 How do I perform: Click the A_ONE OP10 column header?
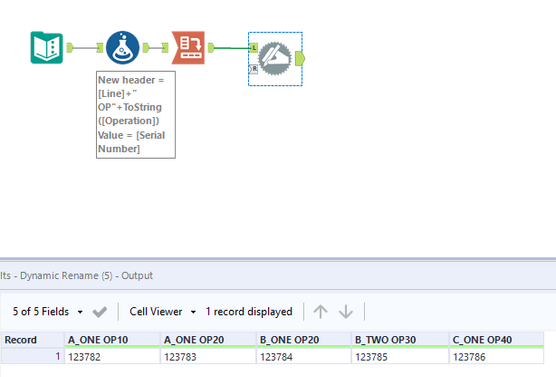tap(112, 340)
